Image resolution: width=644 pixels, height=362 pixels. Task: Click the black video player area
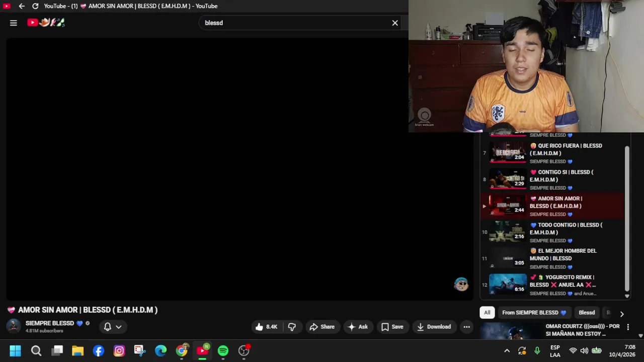[239, 169]
